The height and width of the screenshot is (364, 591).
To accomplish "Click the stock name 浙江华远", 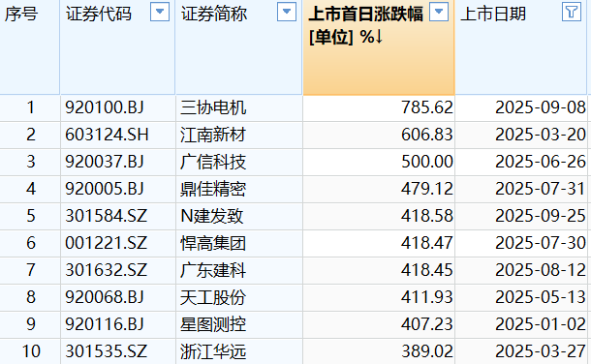I will click(213, 351).
